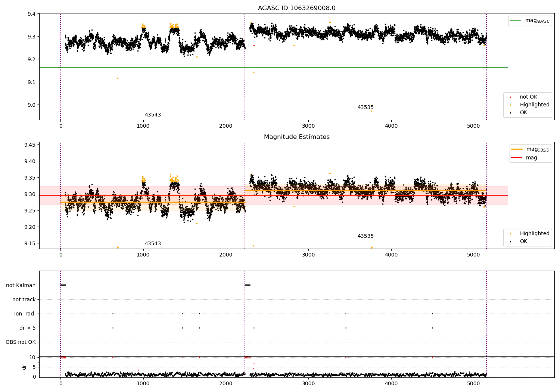Viewport: 560px width, 392px height.
Task: Click the '43535' label in Magnitude Estimates plot
Action: [x=365, y=236]
